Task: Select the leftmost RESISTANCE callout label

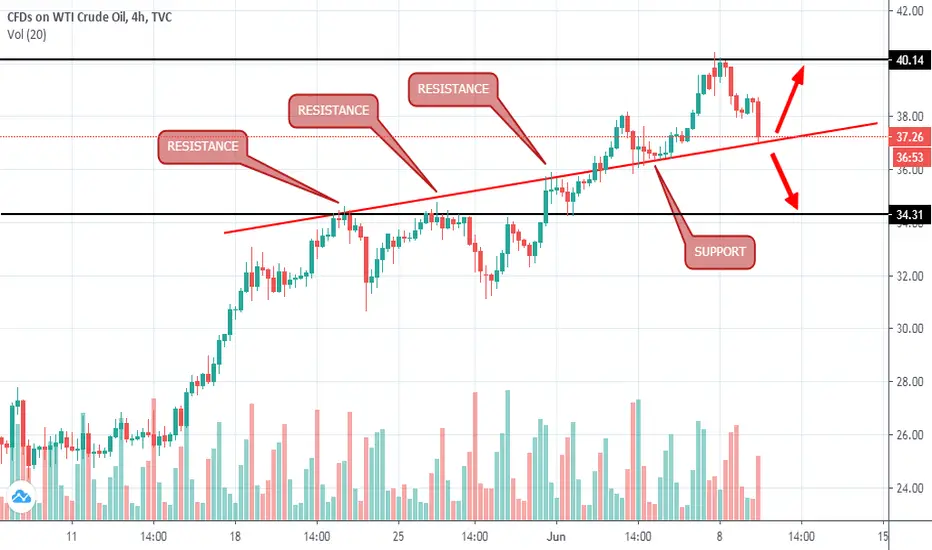Action: [x=203, y=146]
